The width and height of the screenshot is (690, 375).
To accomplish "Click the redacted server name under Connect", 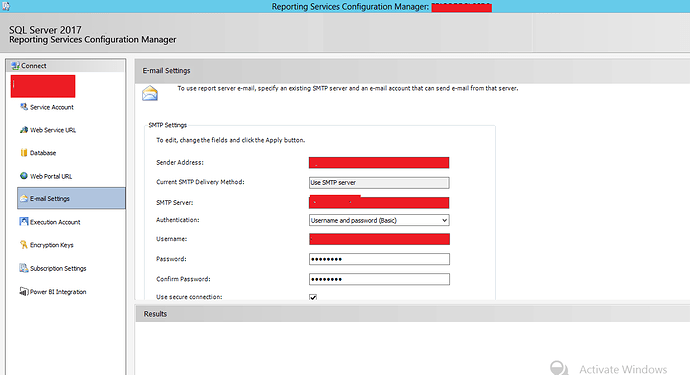I will pyautogui.click(x=43, y=86).
